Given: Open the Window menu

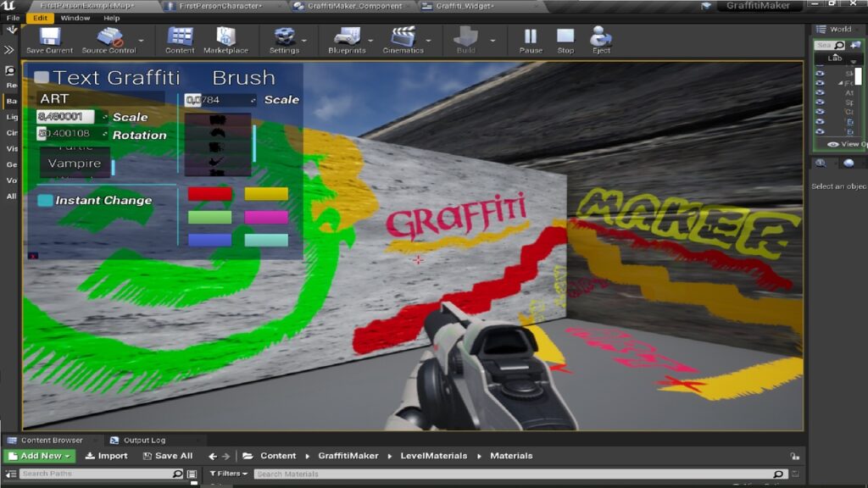Looking at the screenshot, I should (75, 18).
